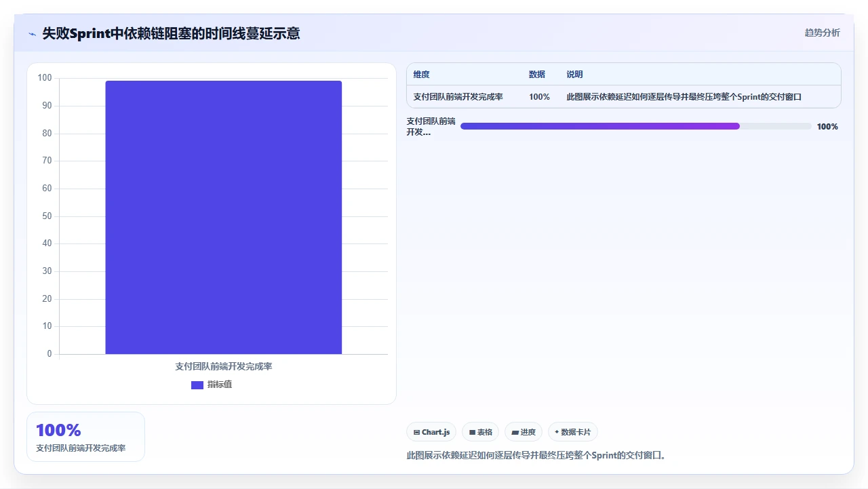This screenshot has width=868, height=489.
Task: Click the 100% value in table row
Action: [x=540, y=97]
